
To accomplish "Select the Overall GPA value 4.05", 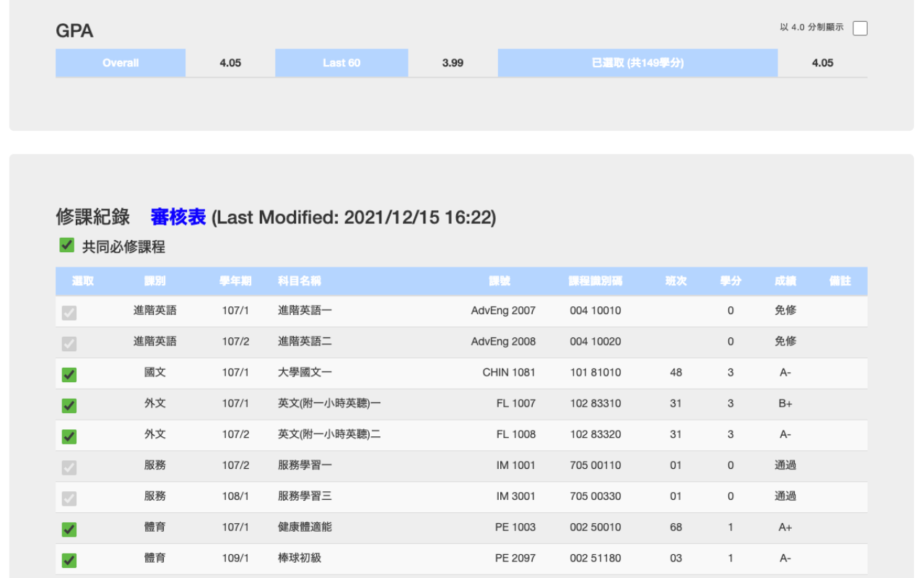I will 230,63.
